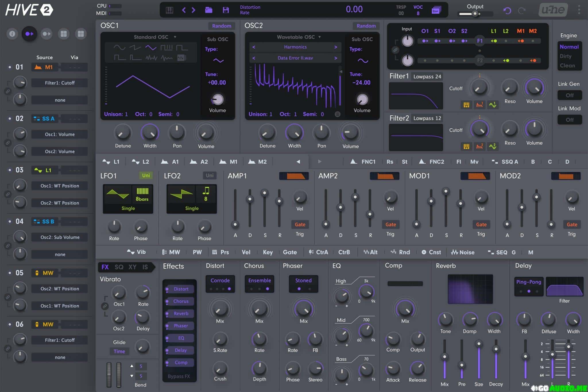The image size is (588, 392).
Task: Go to next preset arrow
Action: [194, 10]
